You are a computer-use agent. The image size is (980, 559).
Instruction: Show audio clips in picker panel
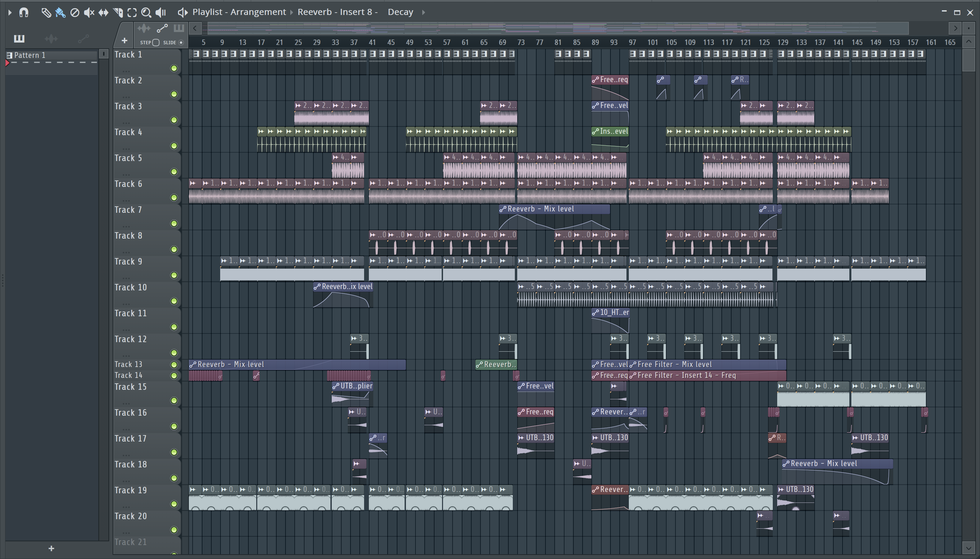click(51, 38)
